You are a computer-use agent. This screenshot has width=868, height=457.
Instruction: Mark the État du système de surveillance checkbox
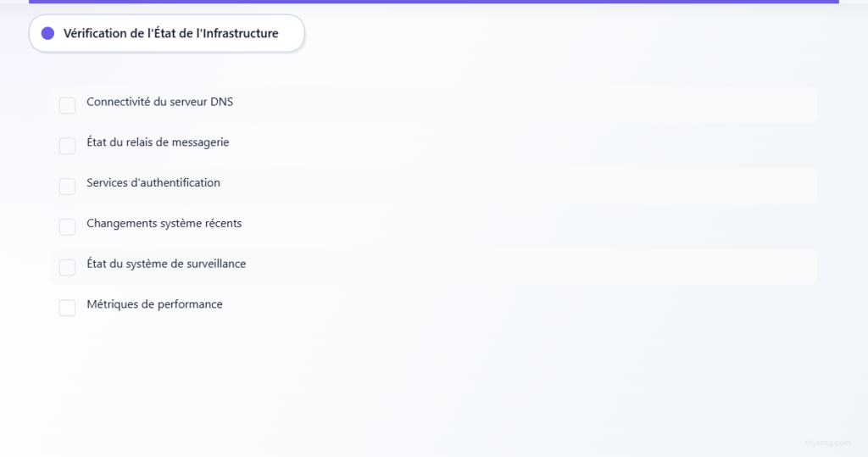(x=67, y=267)
